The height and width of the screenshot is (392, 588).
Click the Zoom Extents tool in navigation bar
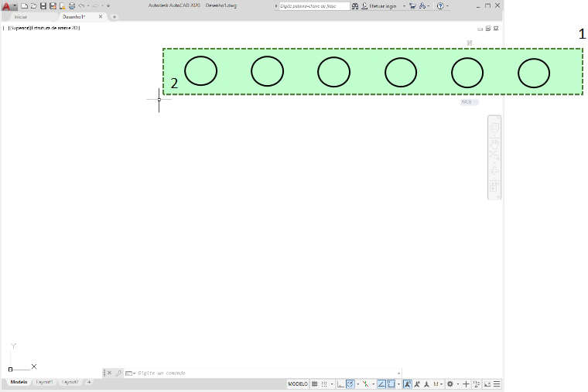[494, 156]
